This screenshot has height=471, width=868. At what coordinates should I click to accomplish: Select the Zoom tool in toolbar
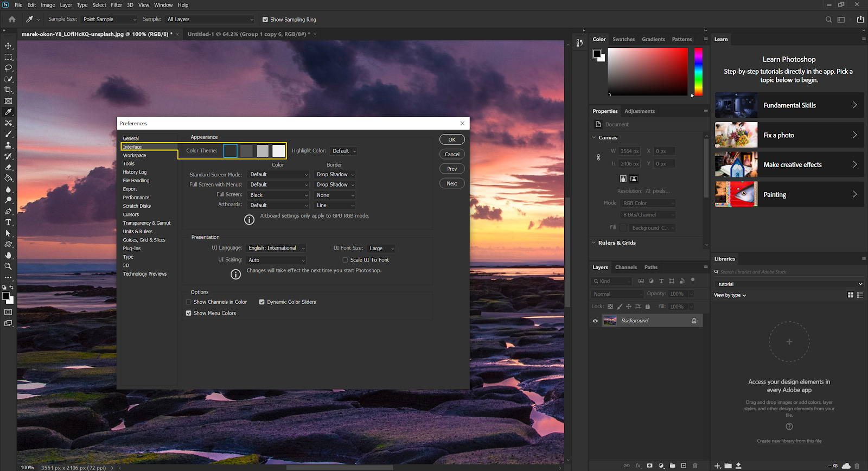8,266
